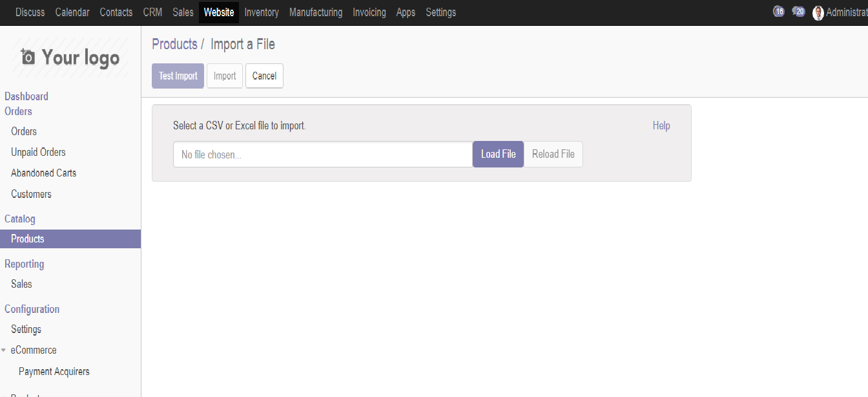Go back to Products breadcrumb
The width and height of the screenshot is (868, 397).
coord(174,44)
